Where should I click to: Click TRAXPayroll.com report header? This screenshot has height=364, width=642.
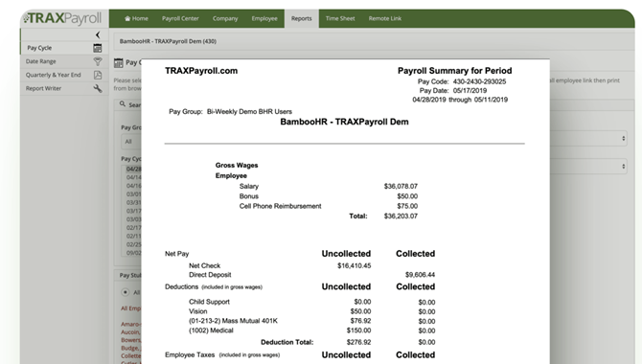point(201,71)
